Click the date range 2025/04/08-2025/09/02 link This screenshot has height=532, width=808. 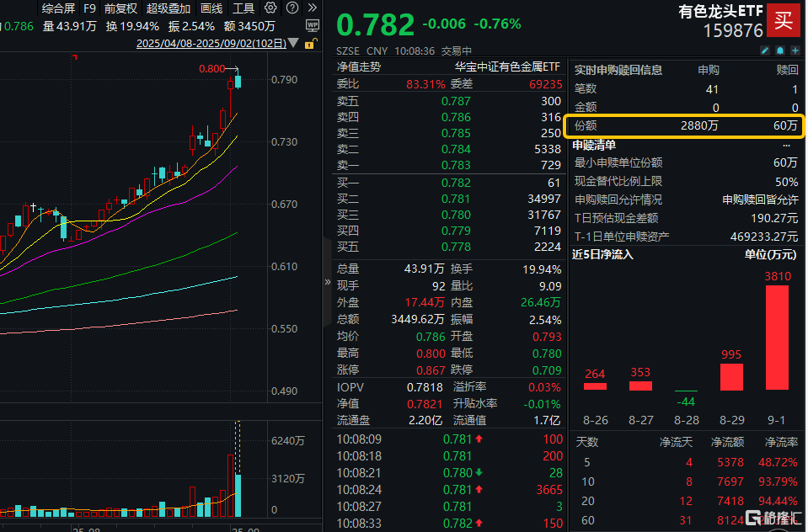coord(211,43)
